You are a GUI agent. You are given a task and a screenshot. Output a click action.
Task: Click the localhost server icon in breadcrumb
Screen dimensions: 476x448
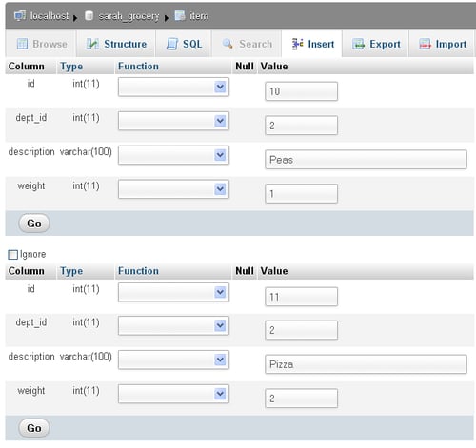point(20,15)
